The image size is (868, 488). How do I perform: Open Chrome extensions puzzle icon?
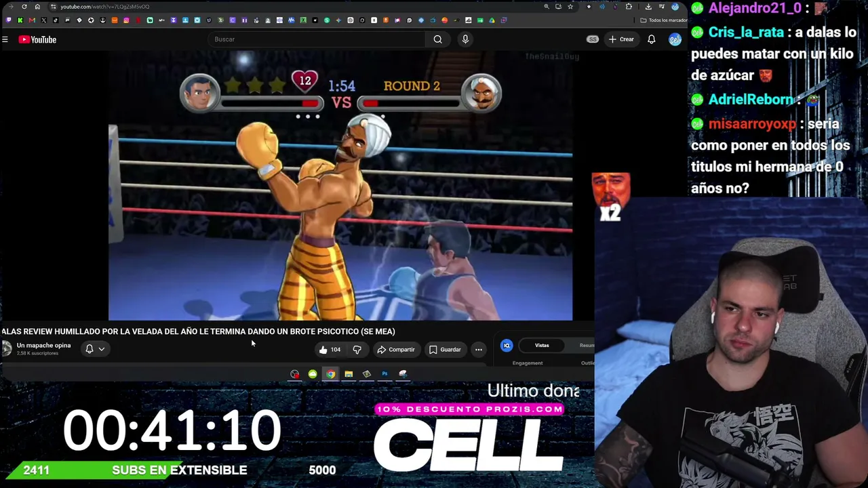coord(629,7)
